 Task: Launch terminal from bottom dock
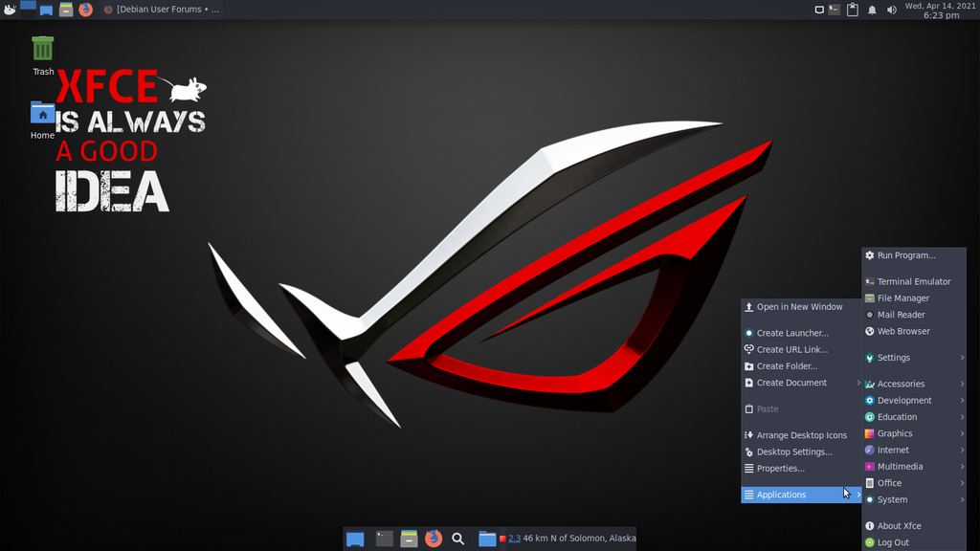[385, 538]
